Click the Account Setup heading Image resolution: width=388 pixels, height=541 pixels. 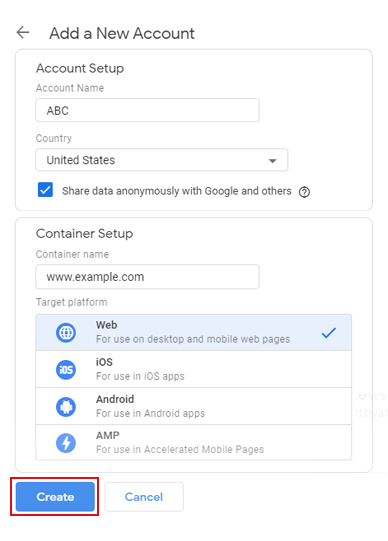point(80,68)
